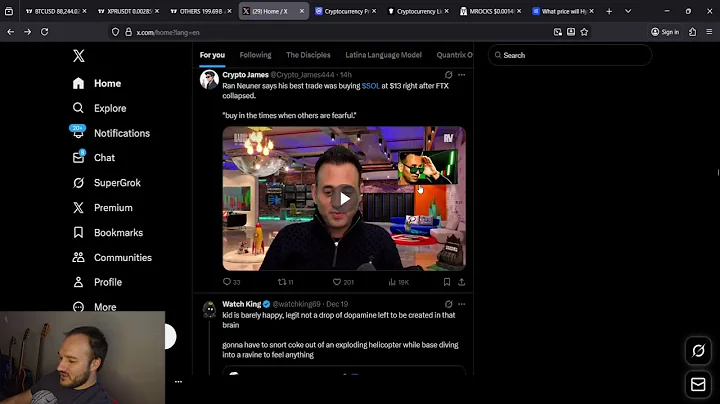The width and height of the screenshot is (720, 404).
Task: Reload the current page
Action: pos(45,32)
